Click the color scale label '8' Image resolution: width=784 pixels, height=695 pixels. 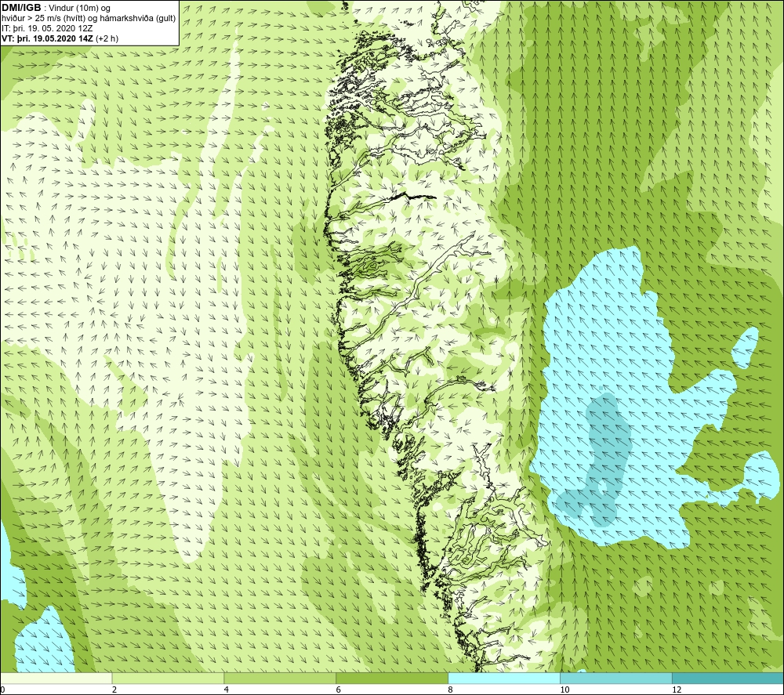(x=451, y=690)
